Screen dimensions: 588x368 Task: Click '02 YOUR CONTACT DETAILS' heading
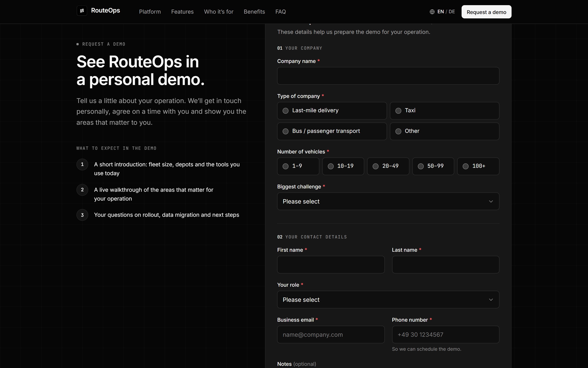click(312, 237)
